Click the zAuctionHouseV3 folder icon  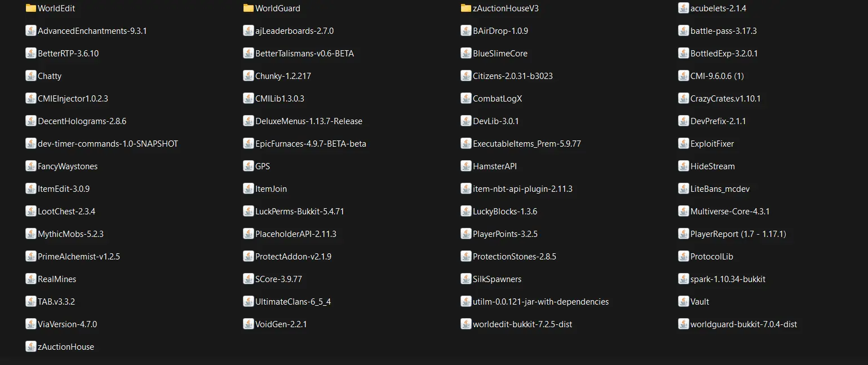pyautogui.click(x=466, y=8)
